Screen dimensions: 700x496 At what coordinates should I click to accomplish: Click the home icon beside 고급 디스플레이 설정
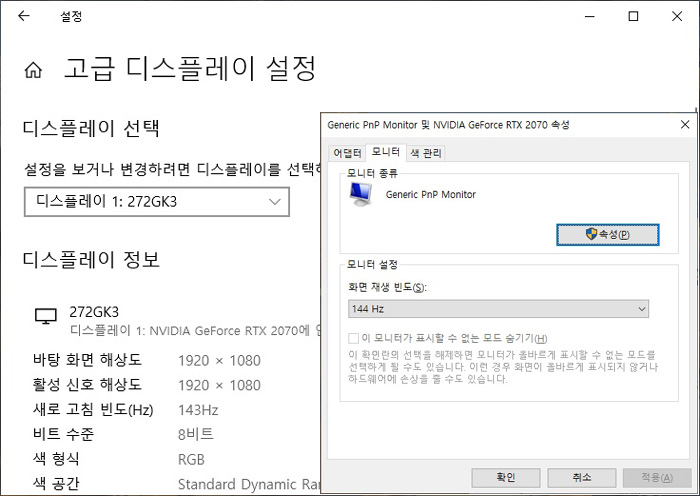pyautogui.click(x=33, y=70)
